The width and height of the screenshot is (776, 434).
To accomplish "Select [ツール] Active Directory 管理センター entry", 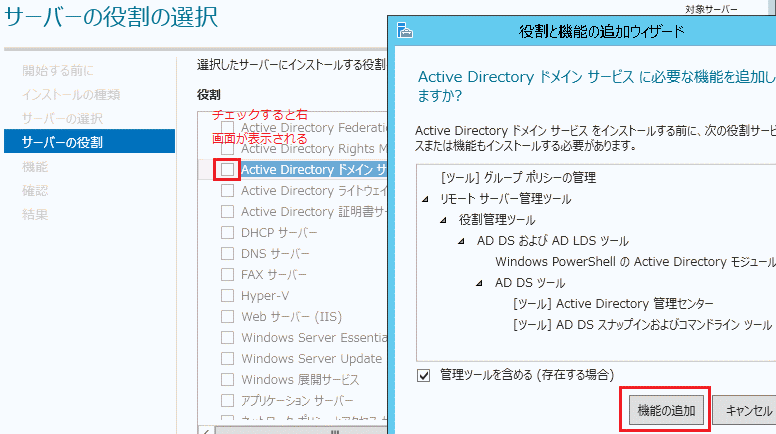I will [613, 303].
